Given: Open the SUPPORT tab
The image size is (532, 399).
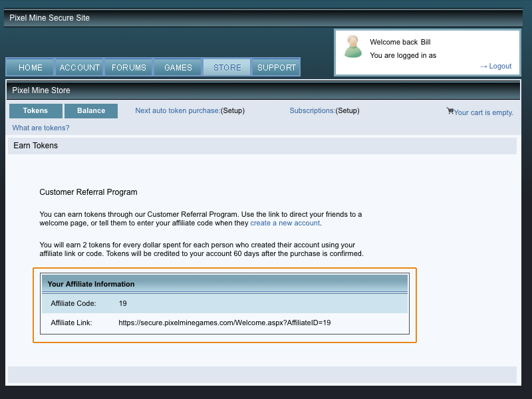Looking at the screenshot, I should tap(276, 67).
